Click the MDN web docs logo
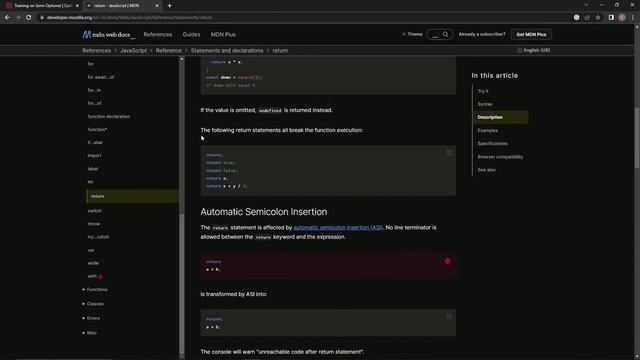 [x=108, y=35]
